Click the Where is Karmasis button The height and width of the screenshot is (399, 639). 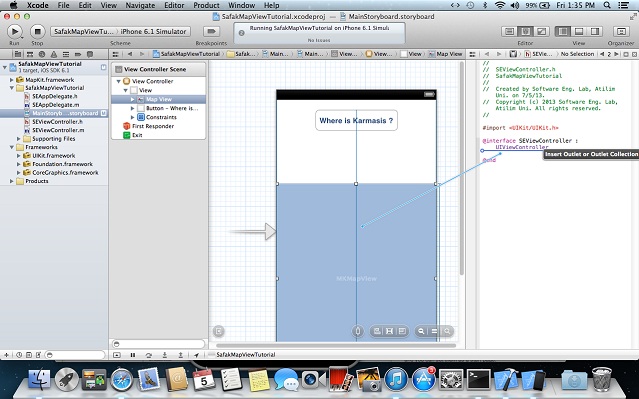pyautogui.click(x=356, y=121)
